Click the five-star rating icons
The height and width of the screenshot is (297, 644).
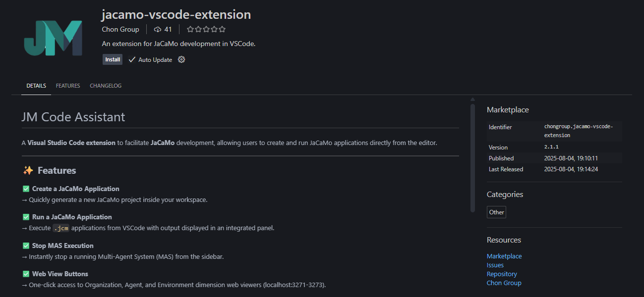point(206,30)
